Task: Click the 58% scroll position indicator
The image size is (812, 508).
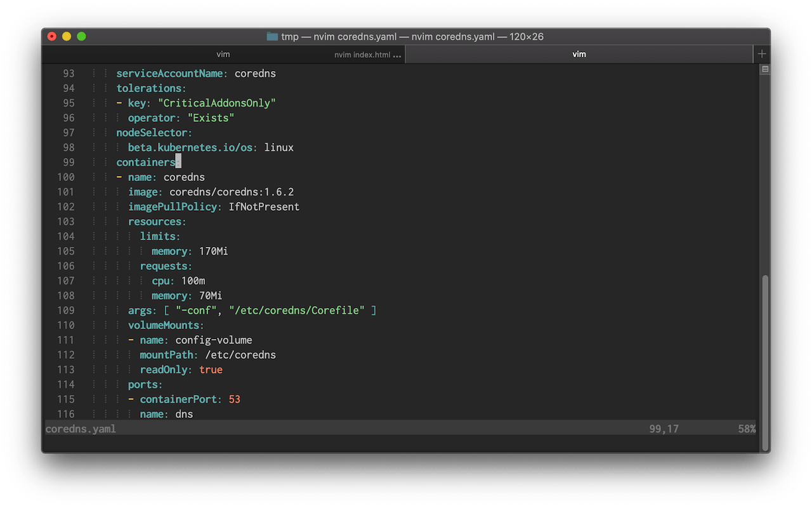Action: tap(748, 429)
